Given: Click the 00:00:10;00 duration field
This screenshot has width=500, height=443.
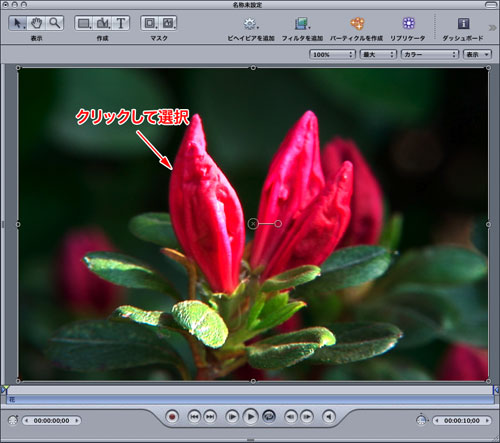Looking at the screenshot, I should pyautogui.click(x=462, y=421).
